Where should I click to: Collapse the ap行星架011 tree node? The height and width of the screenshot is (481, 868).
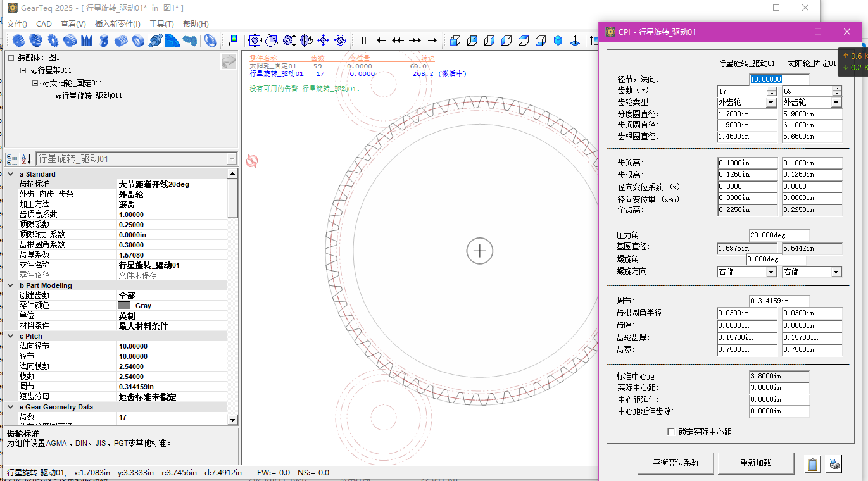[24, 70]
